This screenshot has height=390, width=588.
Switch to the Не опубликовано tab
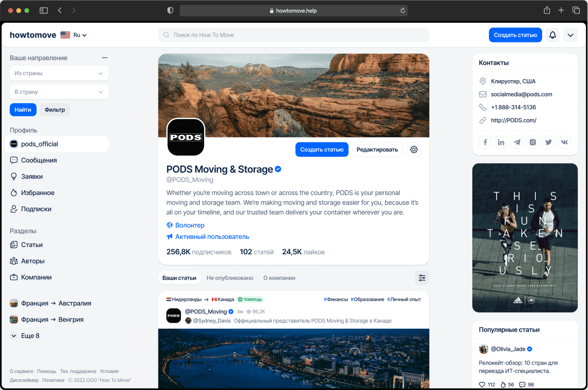(229, 278)
